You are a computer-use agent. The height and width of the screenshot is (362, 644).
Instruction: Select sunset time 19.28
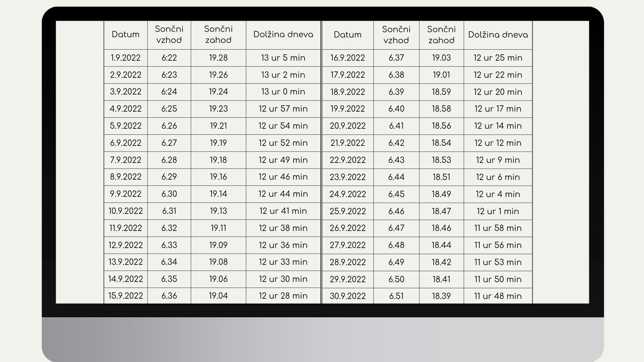click(218, 58)
